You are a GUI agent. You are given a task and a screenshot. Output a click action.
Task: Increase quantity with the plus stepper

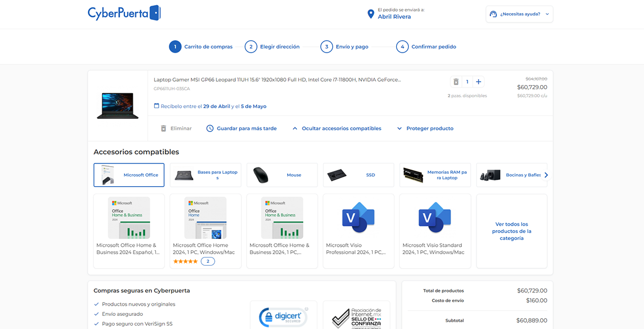pyautogui.click(x=478, y=81)
